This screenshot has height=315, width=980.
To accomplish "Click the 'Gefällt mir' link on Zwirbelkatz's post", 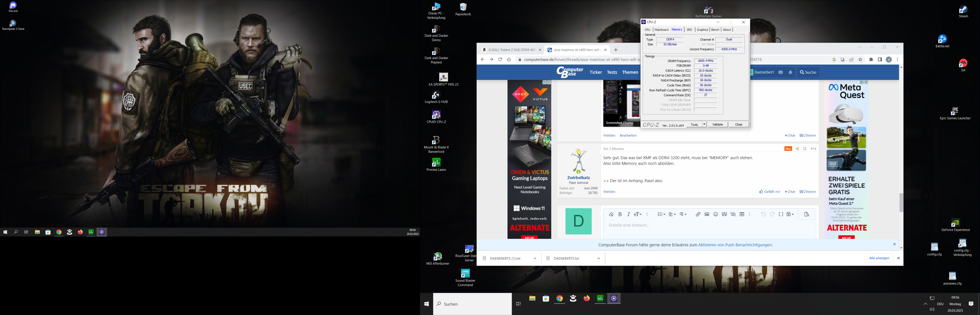I will click(x=770, y=192).
